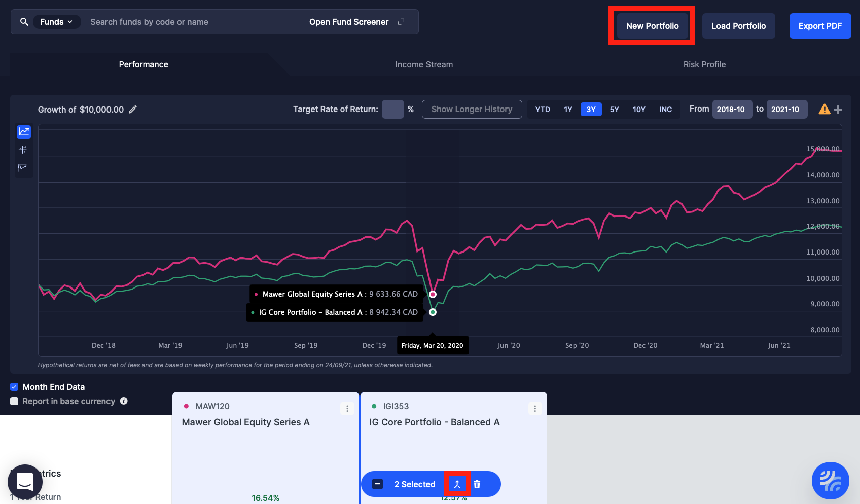Viewport: 860px width, 504px height.
Task: Select the line chart view icon
Action: point(24,132)
